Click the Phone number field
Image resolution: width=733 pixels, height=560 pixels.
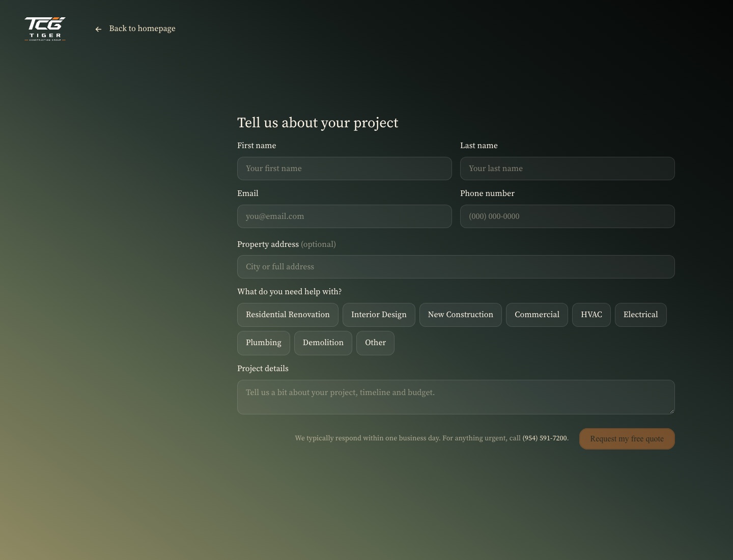coord(568,216)
